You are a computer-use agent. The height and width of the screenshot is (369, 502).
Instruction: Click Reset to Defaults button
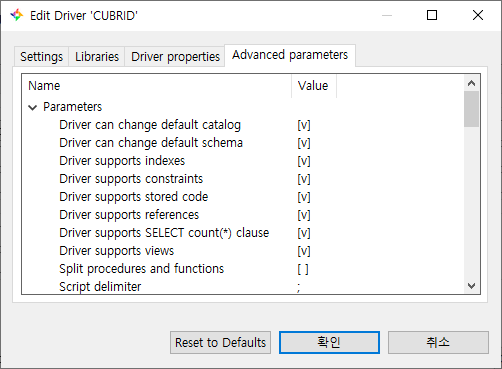[220, 342]
